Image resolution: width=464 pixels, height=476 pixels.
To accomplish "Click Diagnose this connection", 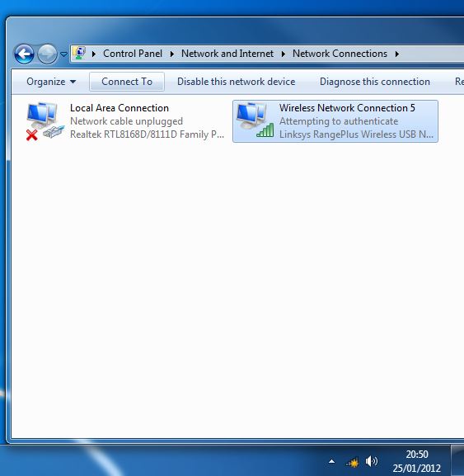I will point(374,82).
